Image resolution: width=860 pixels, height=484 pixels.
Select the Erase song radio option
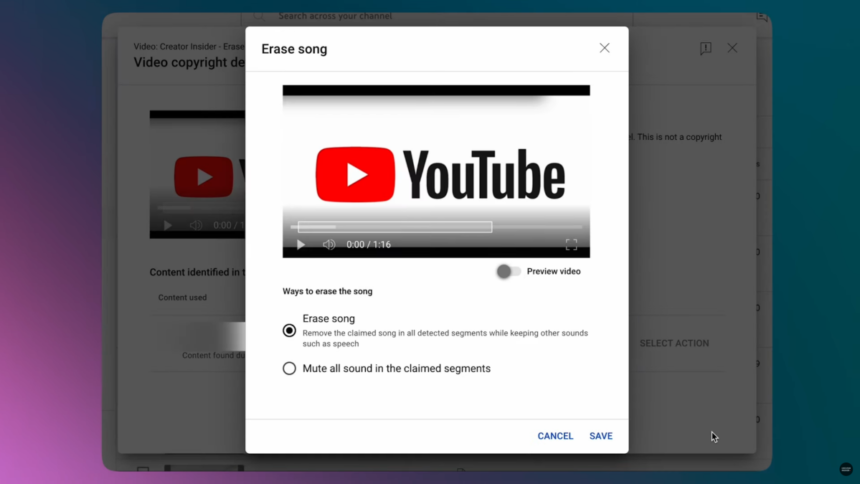click(x=289, y=330)
